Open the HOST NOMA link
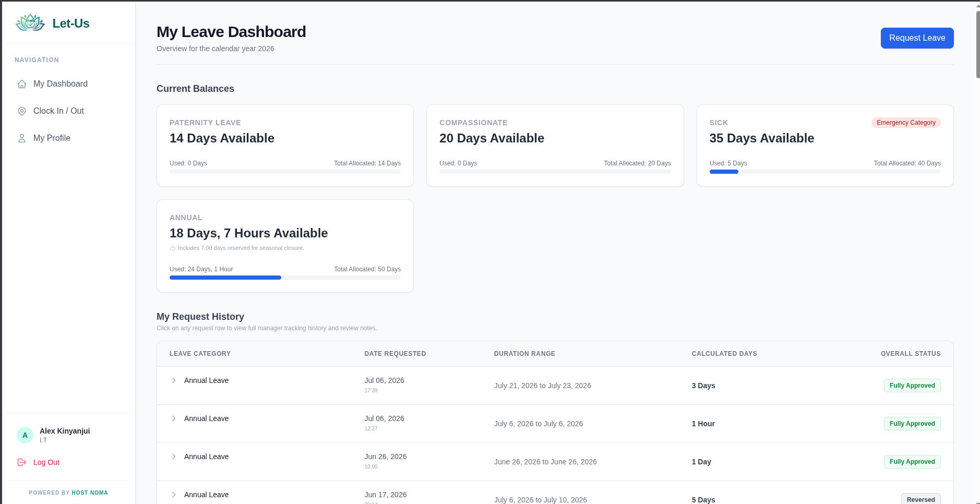 pos(90,493)
